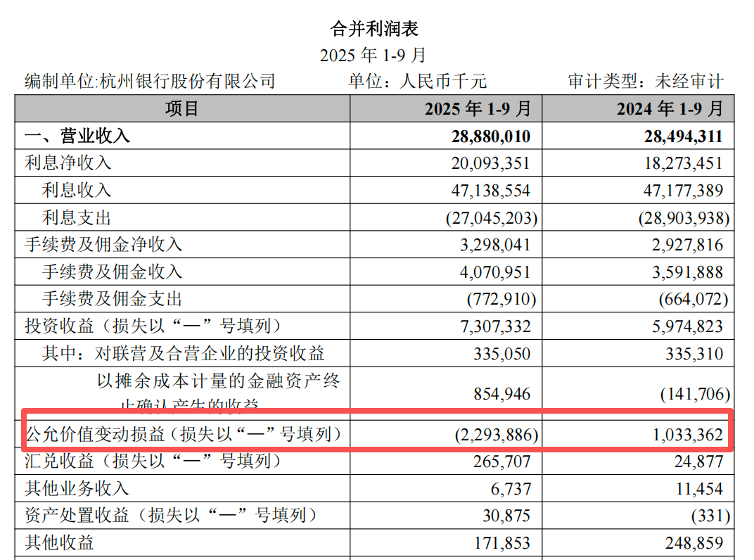Click the 171,853 other income value
754x560 pixels.
[502, 543]
